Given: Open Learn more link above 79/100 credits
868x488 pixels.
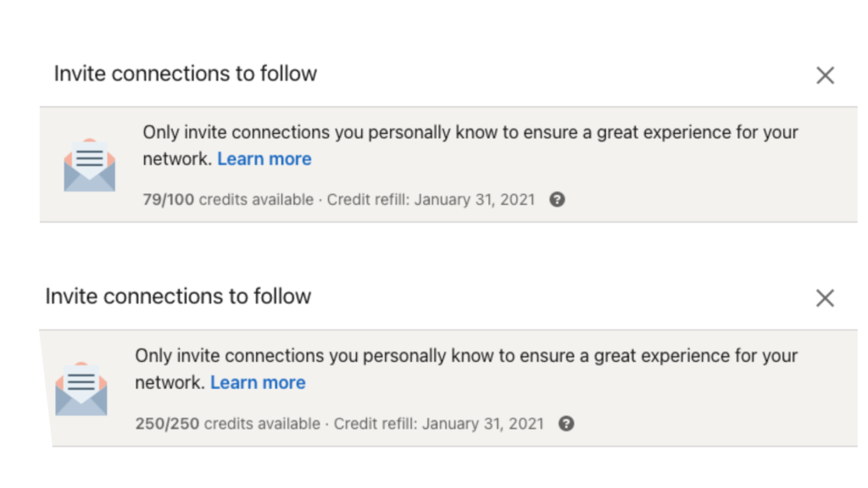Looking at the screenshot, I should (x=264, y=158).
